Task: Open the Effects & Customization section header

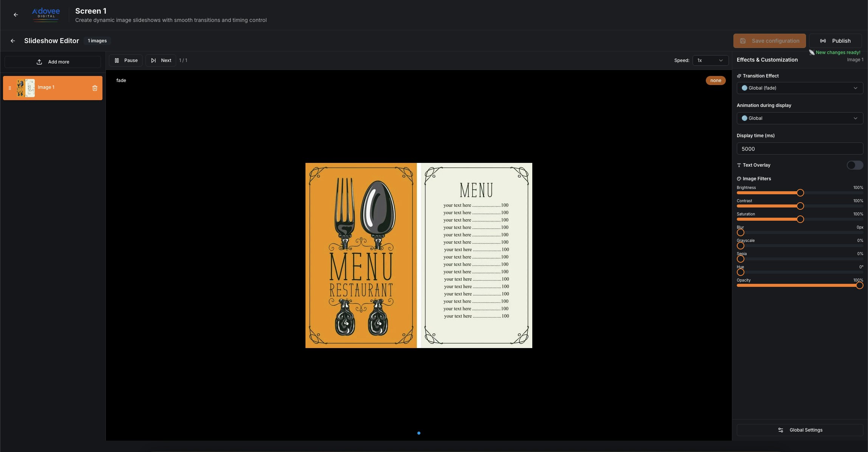Action: [767, 60]
